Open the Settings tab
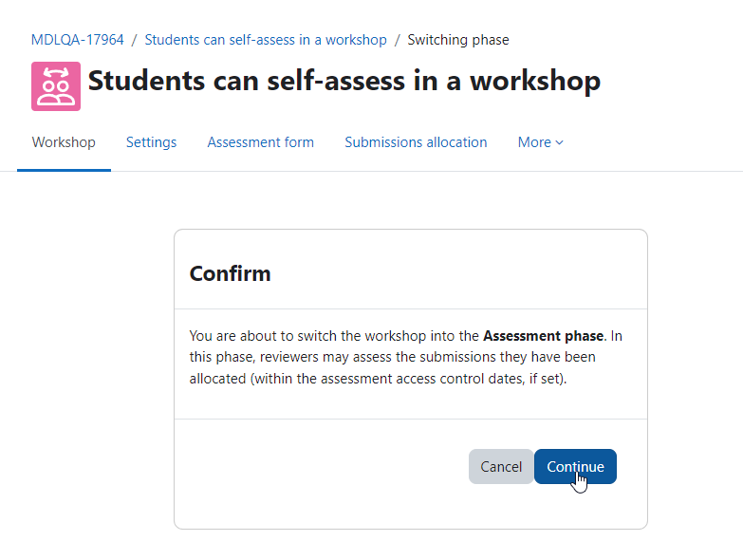 click(x=151, y=142)
